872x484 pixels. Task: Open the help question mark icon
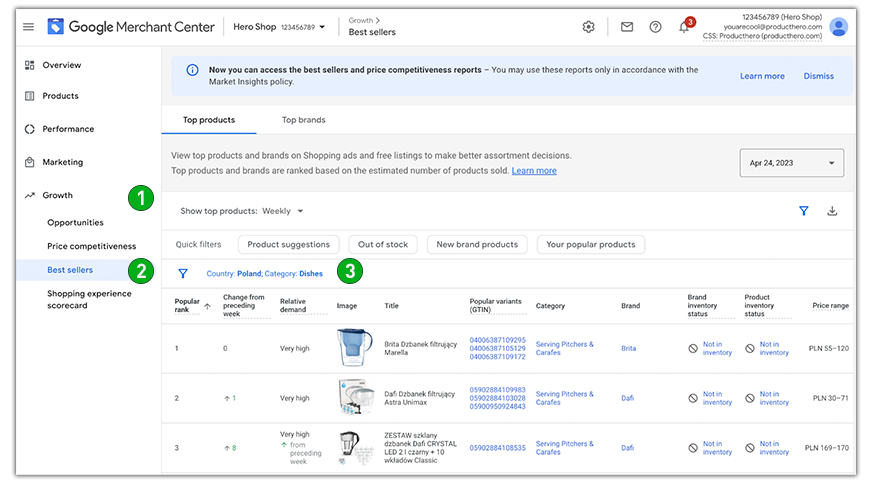(x=656, y=27)
